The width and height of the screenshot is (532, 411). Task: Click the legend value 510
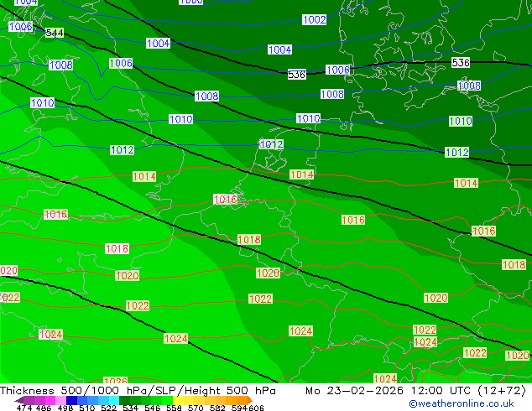pyautogui.click(x=87, y=408)
